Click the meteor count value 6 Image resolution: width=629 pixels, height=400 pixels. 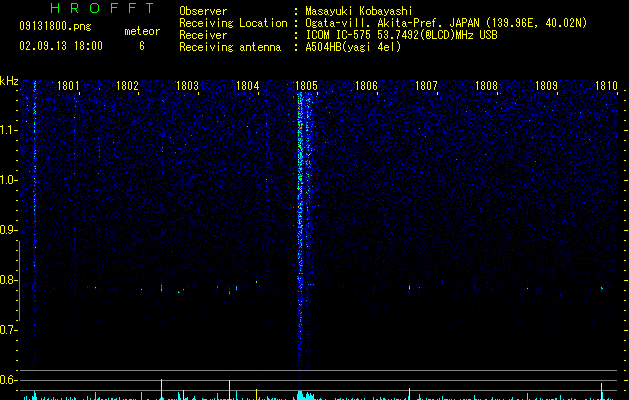pos(142,46)
